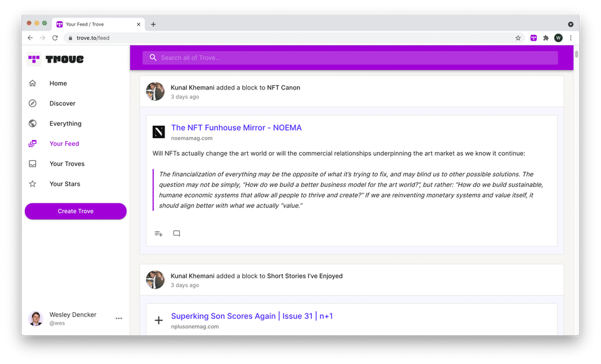Click the add-to-trove list icon on NOEMA block
Screen dimensions: 601x364
(x=158, y=233)
